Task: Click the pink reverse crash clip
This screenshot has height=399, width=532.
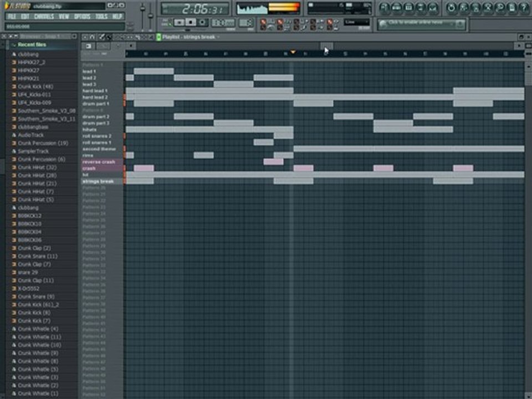Action: 273,162
